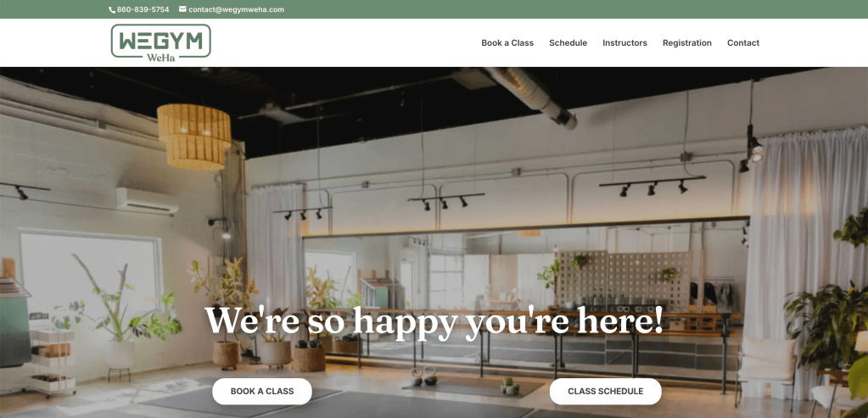Select Instructors in the navigation menu
Screen dimensions: 868x418
tap(624, 42)
